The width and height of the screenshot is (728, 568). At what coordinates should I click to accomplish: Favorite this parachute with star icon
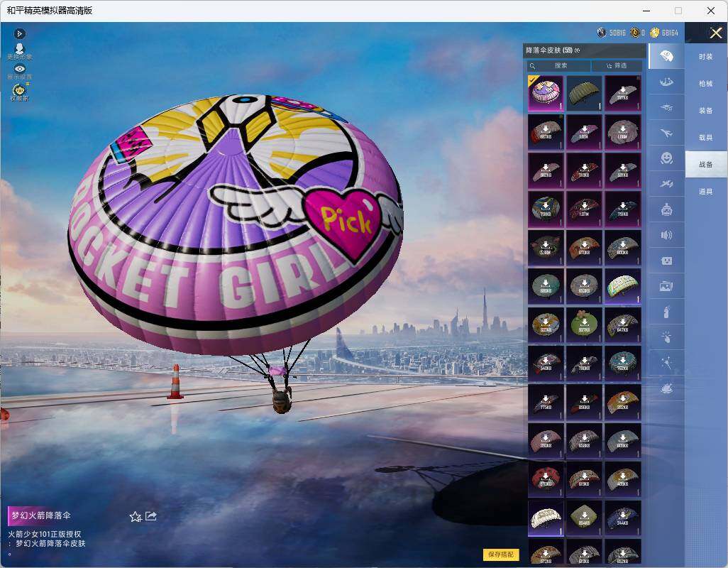[x=135, y=516]
